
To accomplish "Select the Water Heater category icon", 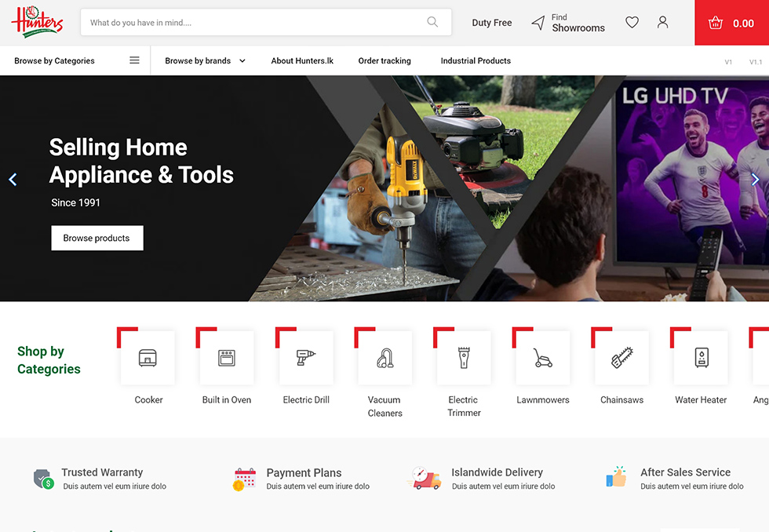I will [701, 358].
